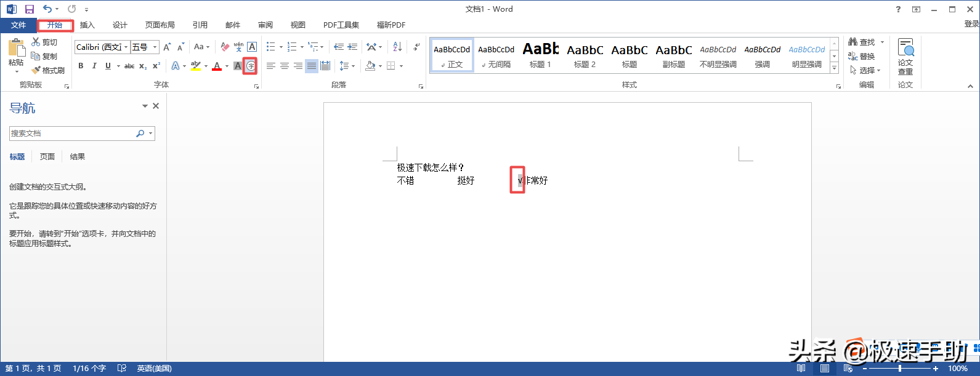Expand the styles gallery More arrow
Image resolution: width=980 pixels, height=376 pixels.
834,68
